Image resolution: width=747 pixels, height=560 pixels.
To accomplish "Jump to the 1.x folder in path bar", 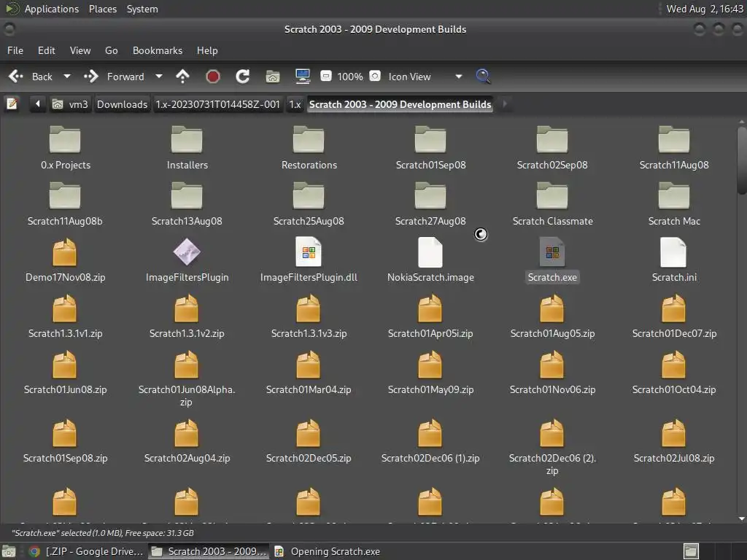I will [x=295, y=104].
